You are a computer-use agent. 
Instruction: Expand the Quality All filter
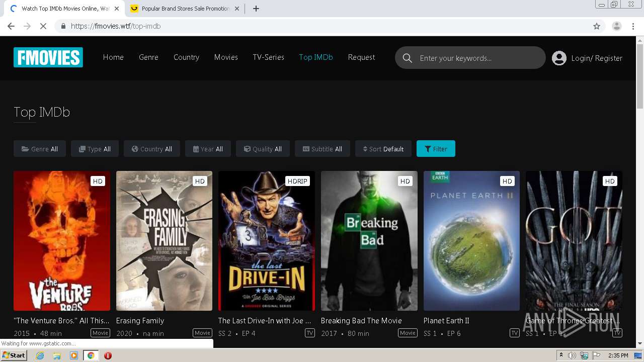263,149
